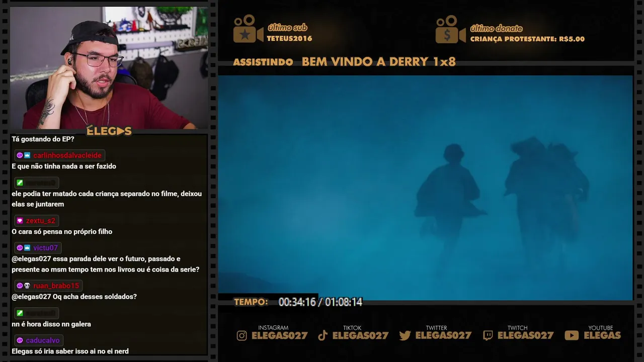Click the Instagram logo icon
Screen dimensions: 644x362
[x=242, y=335]
